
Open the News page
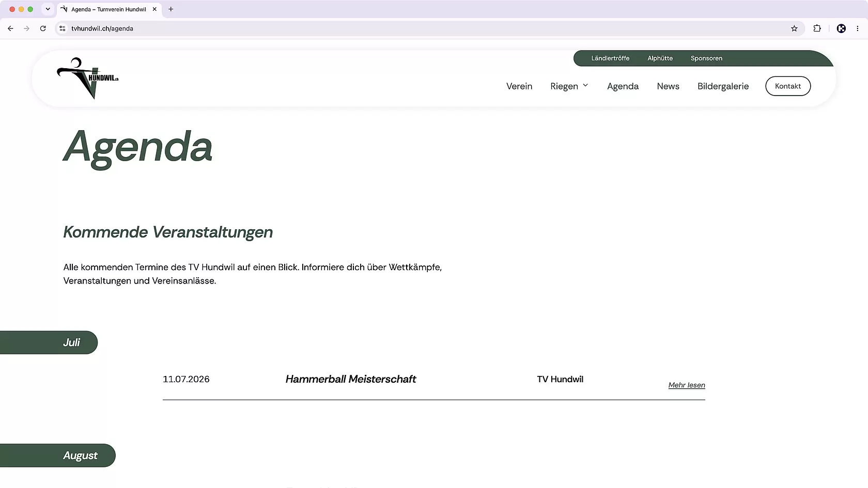tap(668, 86)
